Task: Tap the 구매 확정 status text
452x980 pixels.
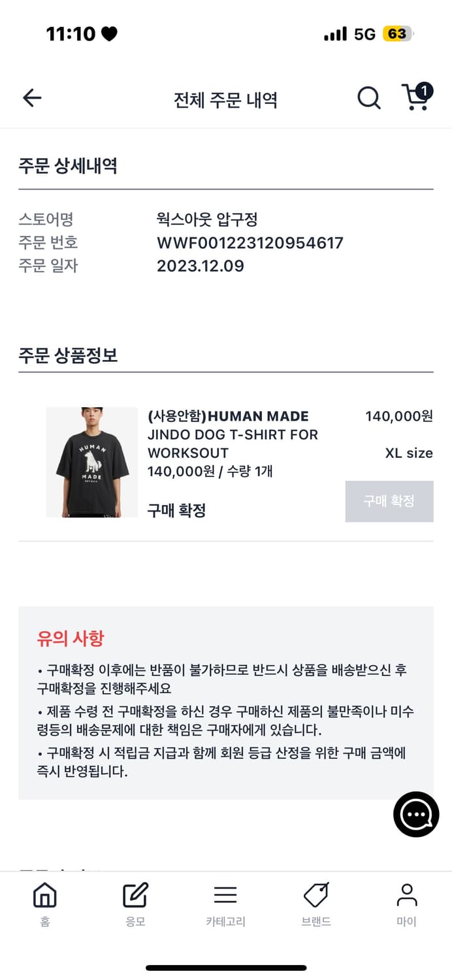Action: pyautogui.click(x=177, y=510)
